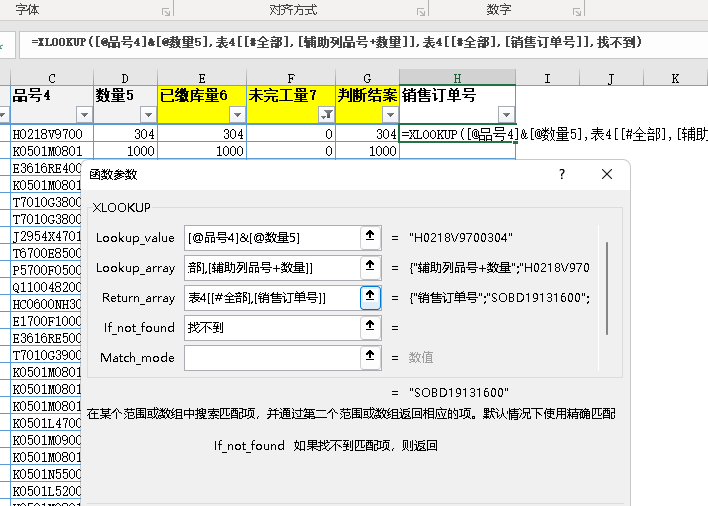Select column G header
Screen dimensions: 708x506
pyautogui.click(x=367, y=78)
